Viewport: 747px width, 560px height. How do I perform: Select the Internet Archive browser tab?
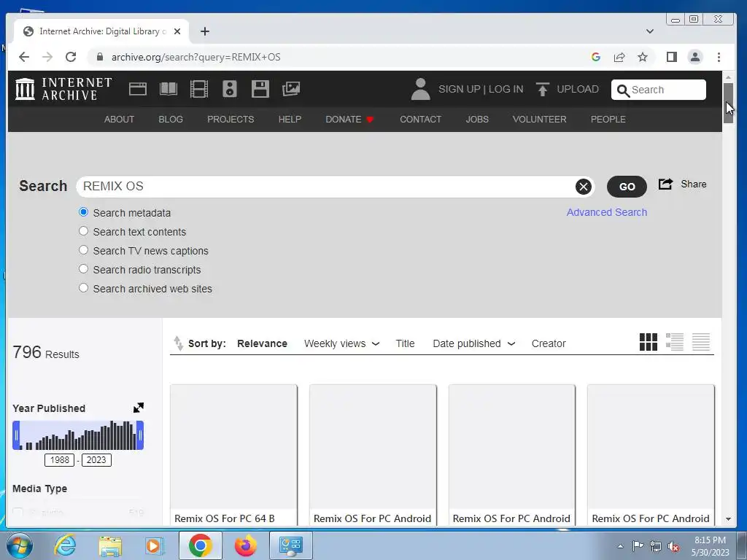coord(101,31)
